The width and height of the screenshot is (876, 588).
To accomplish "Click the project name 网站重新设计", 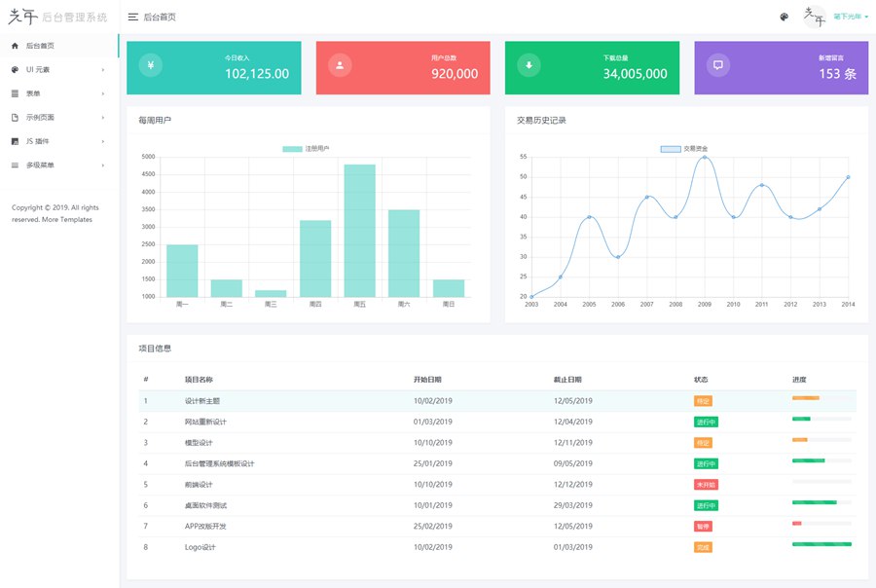I will (205, 422).
